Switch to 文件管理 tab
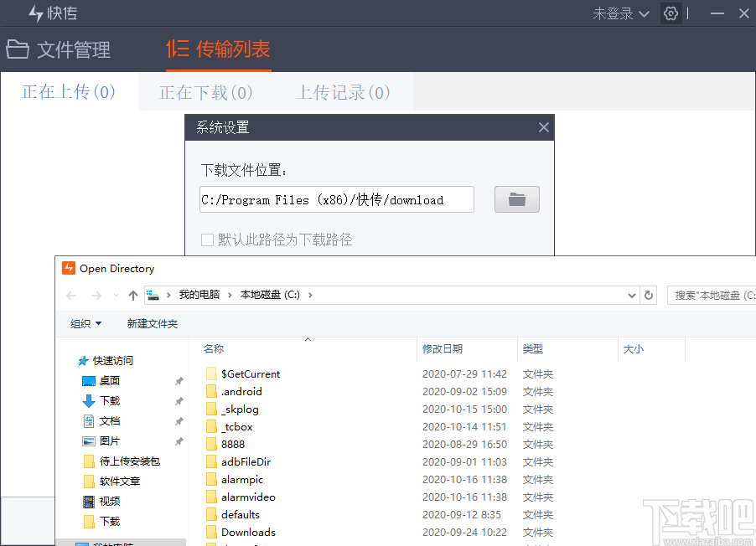The width and height of the screenshot is (756, 546). tap(59, 49)
